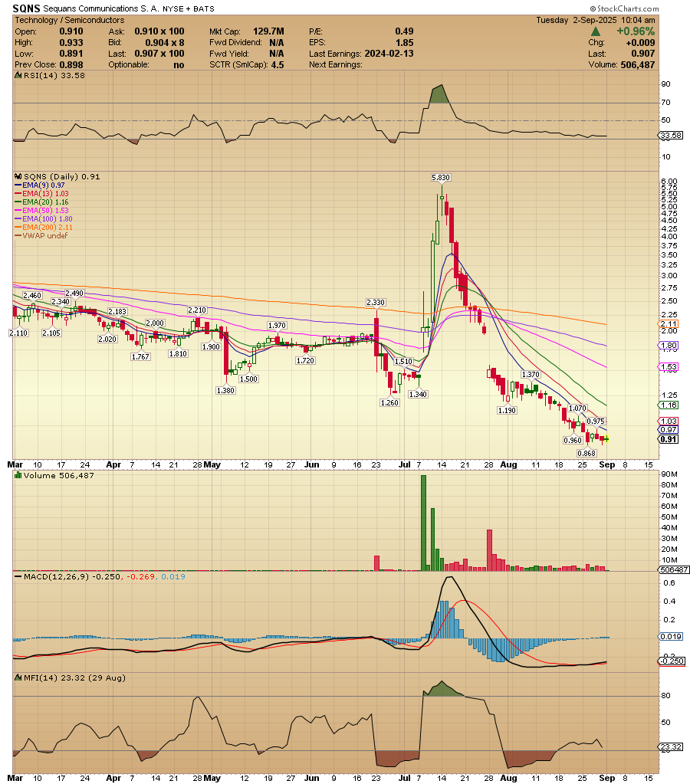This screenshot has height=784, width=690.
Task: Click the yellow cross latest-price marker
Action: click(x=606, y=439)
